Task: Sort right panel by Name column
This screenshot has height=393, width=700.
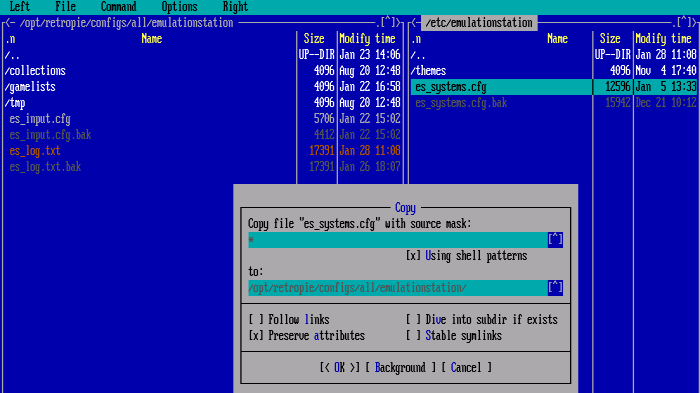Action: click(x=558, y=39)
